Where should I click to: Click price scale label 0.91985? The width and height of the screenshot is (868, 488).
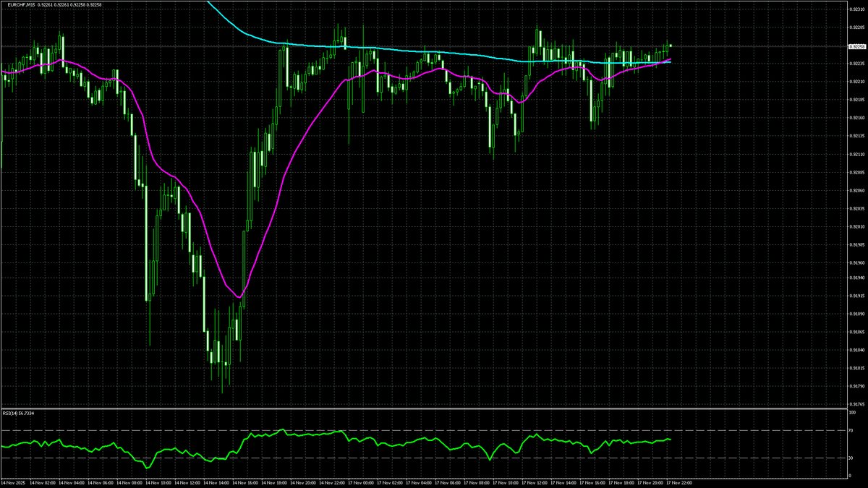click(857, 244)
